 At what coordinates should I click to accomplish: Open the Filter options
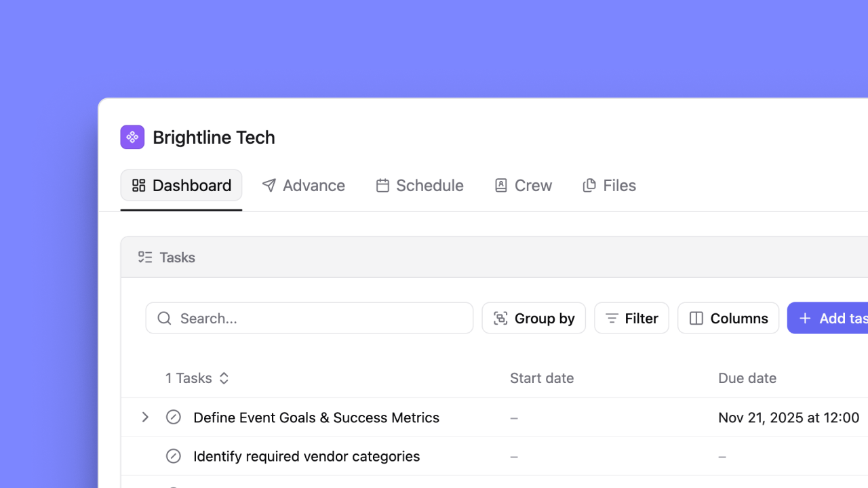(x=631, y=318)
